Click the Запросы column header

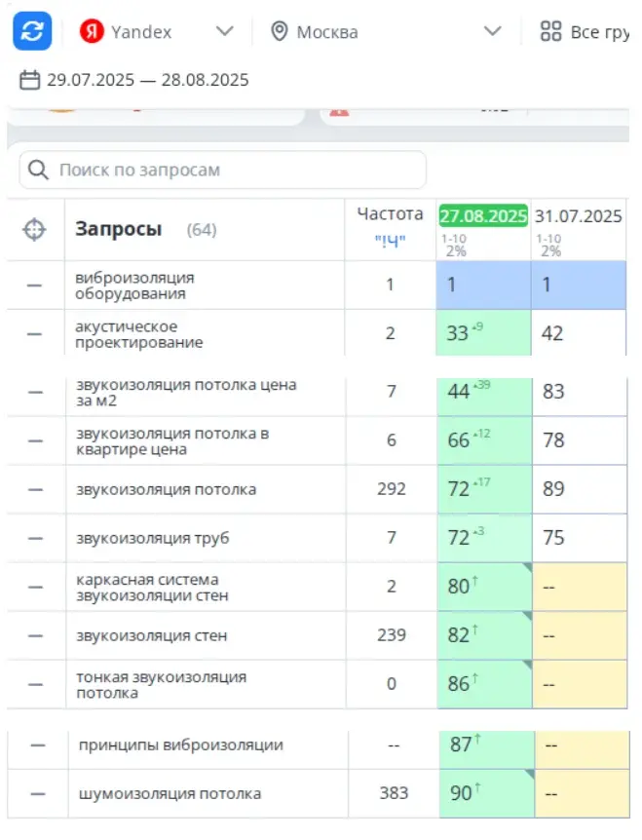[x=118, y=230]
